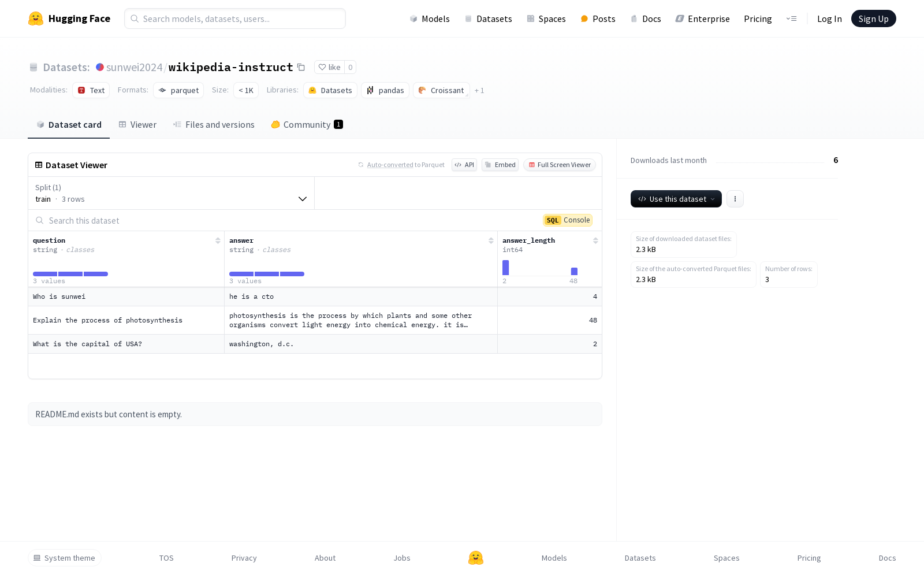Expand the train split dropdown
Screen dimensions: 924x578
(x=171, y=193)
